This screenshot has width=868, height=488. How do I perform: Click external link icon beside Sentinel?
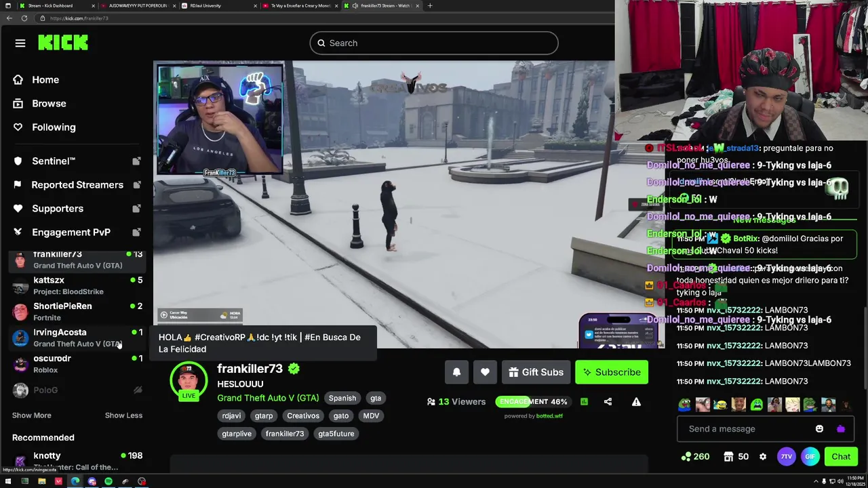click(x=136, y=161)
